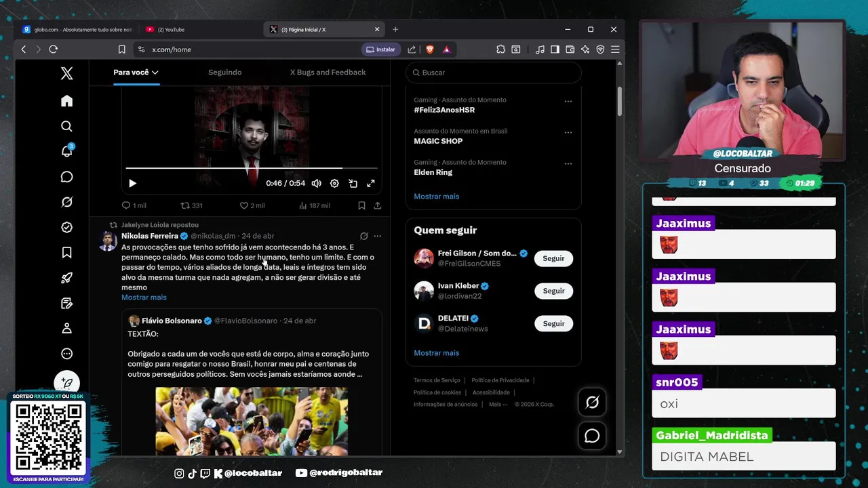Open video settings gear
Viewport: 868px width, 488px height.
pyautogui.click(x=334, y=184)
